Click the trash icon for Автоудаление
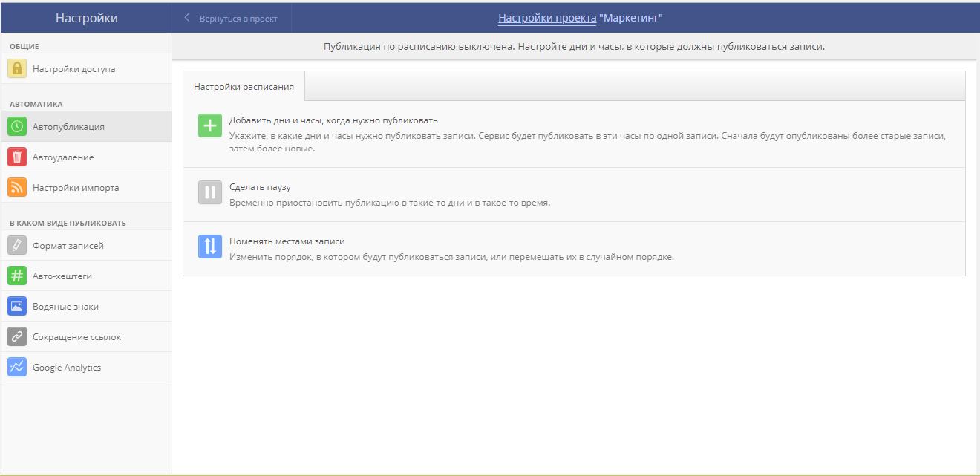The width and height of the screenshot is (980, 476). coord(15,157)
